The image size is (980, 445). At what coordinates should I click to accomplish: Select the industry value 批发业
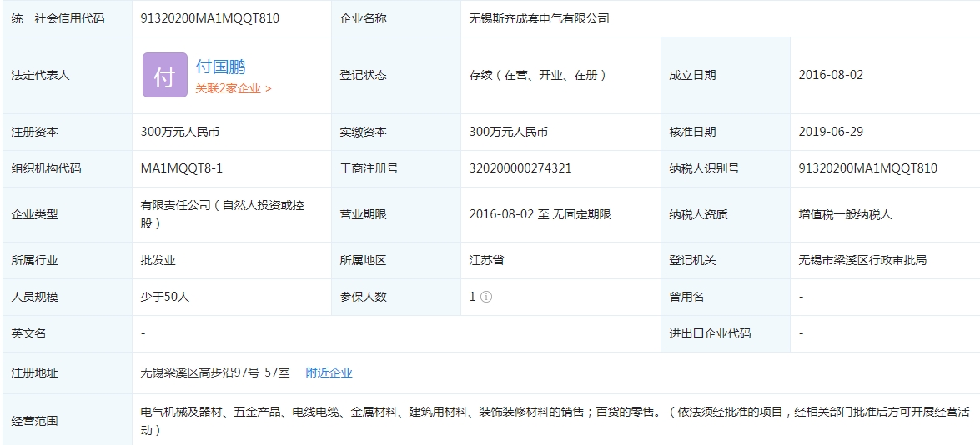click(x=158, y=260)
